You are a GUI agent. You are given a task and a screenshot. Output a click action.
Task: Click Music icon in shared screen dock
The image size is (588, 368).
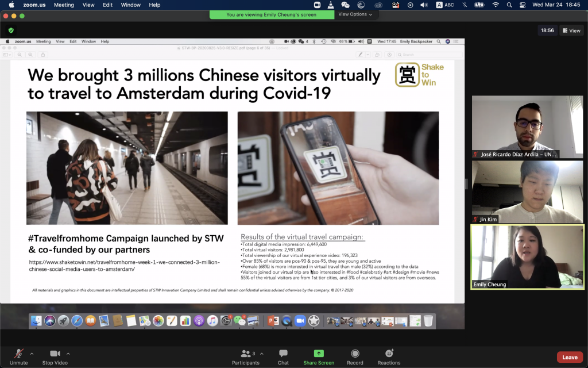click(x=212, y=321)
